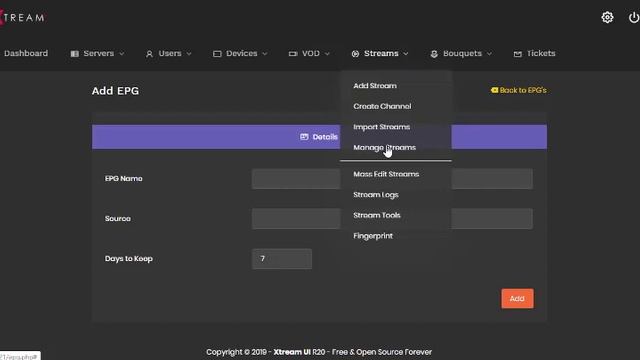Image resolution: width=640 pixels, height=360 pixels.
Task: Click the Tickets envelope icon
Action: point(518,54)
